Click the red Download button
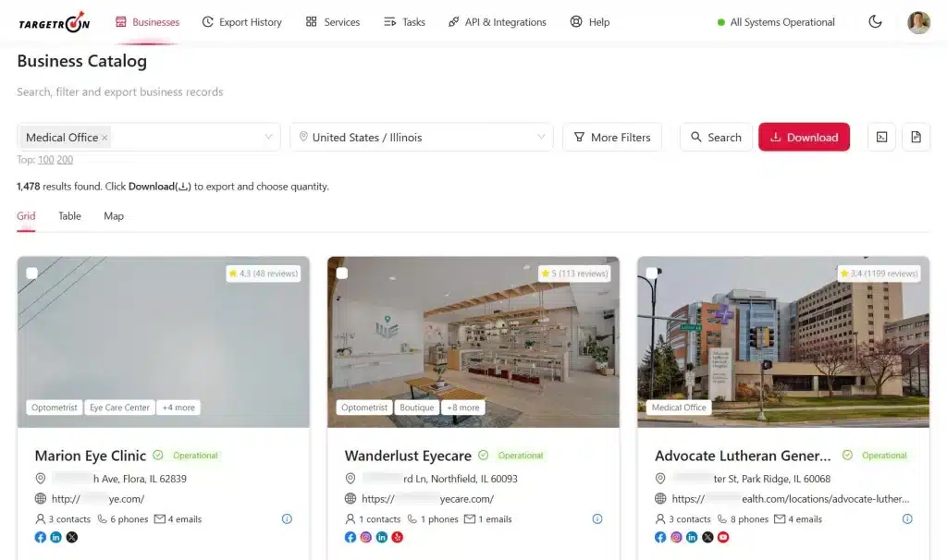 [804, 137]
